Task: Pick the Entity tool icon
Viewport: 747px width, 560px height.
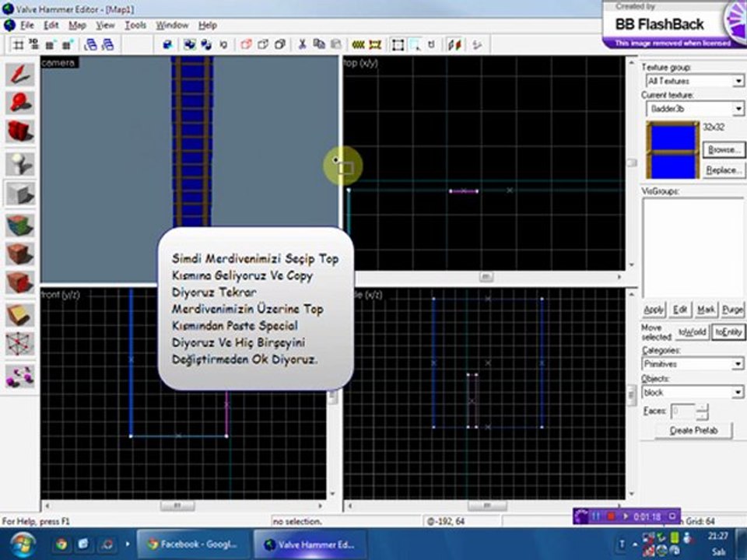Action: [19, 164]
